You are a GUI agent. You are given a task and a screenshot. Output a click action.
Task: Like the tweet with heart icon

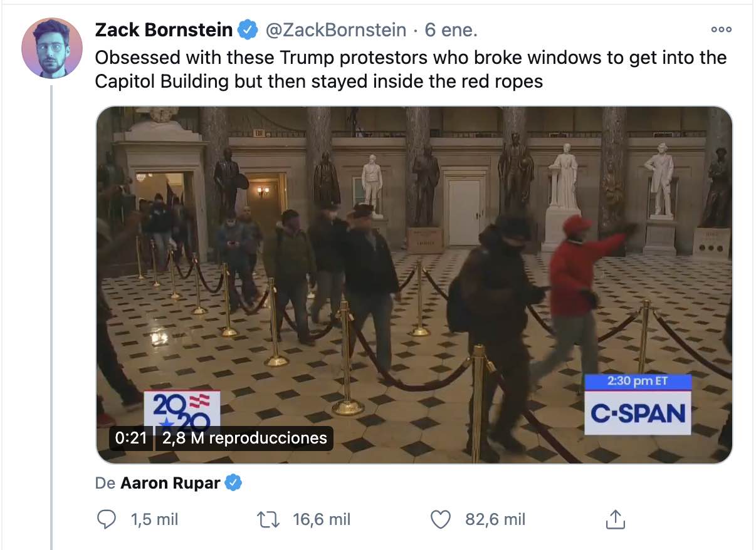[x=441, y=519]
